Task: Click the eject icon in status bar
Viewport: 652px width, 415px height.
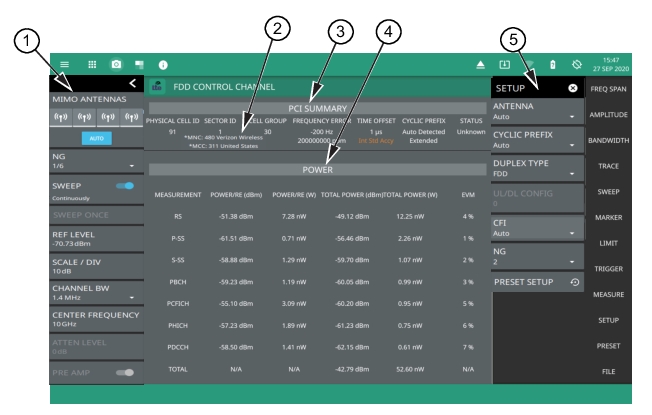Action: [480, 63]
